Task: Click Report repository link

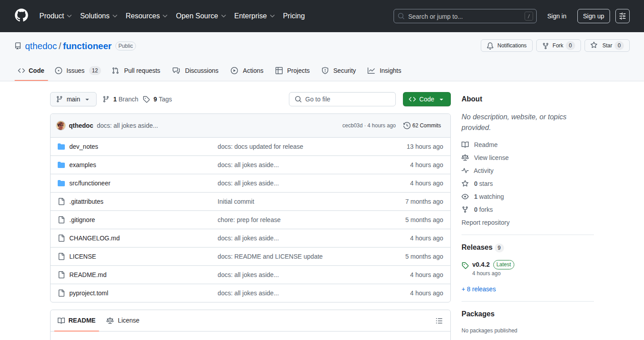Action: pyautogui.click(x=486, y=222)
